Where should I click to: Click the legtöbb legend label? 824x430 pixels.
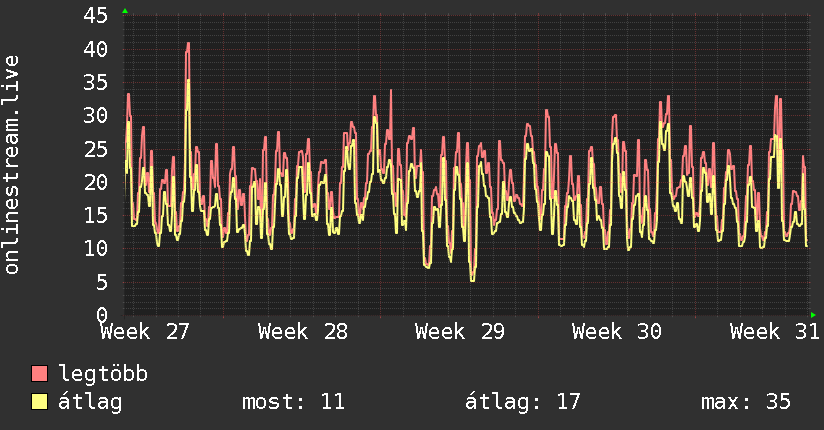coord(103,374)
